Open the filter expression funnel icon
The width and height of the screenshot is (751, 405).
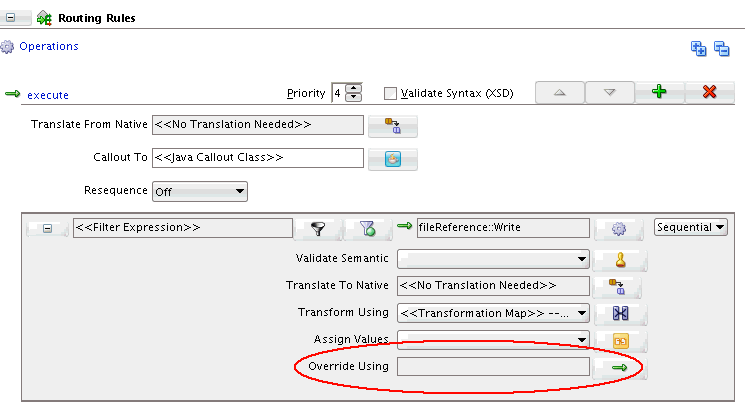tap(319, 229)
